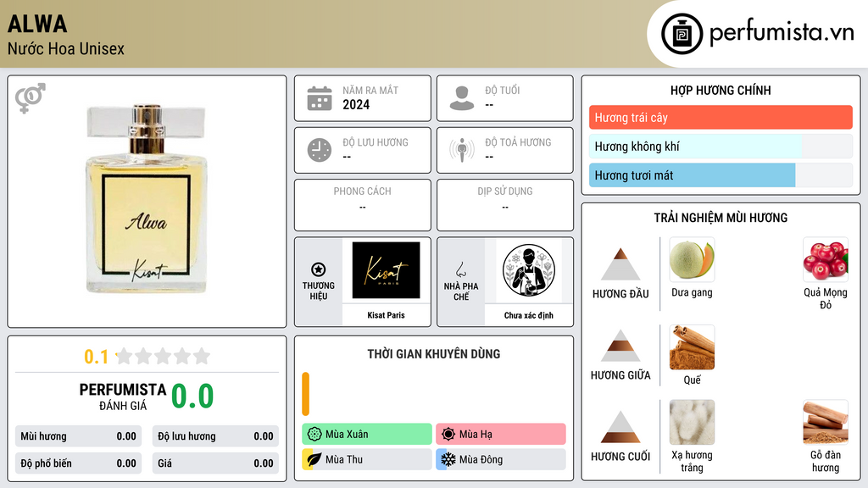868x488 pixels.
Task: Click the perfumista.vn bottle logo icon
Action: [x=682, y=34]
